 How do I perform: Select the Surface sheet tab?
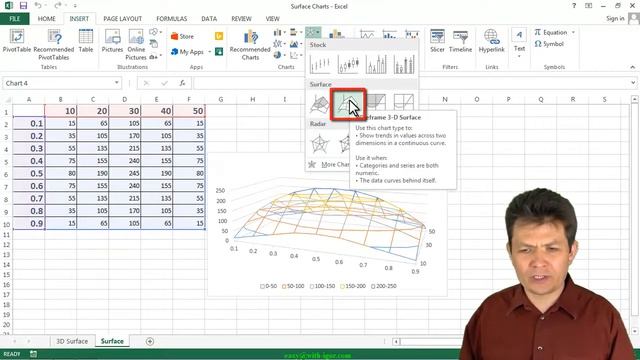112,341
